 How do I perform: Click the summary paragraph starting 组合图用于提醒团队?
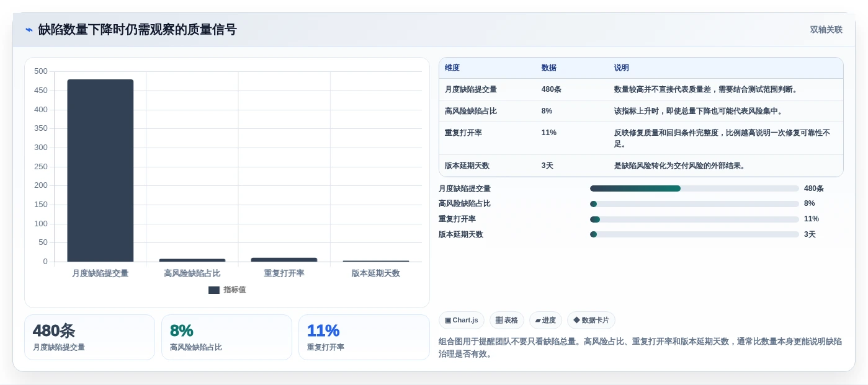(640, 348)
